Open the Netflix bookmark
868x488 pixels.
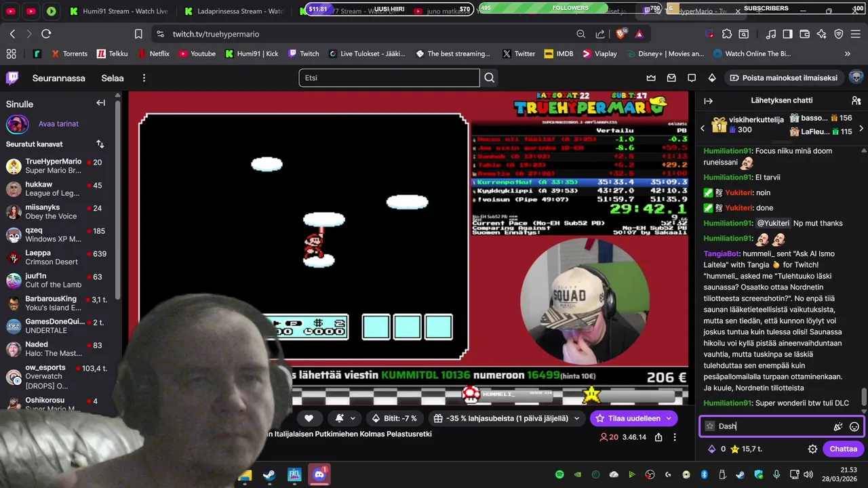[x=154, y=54]
